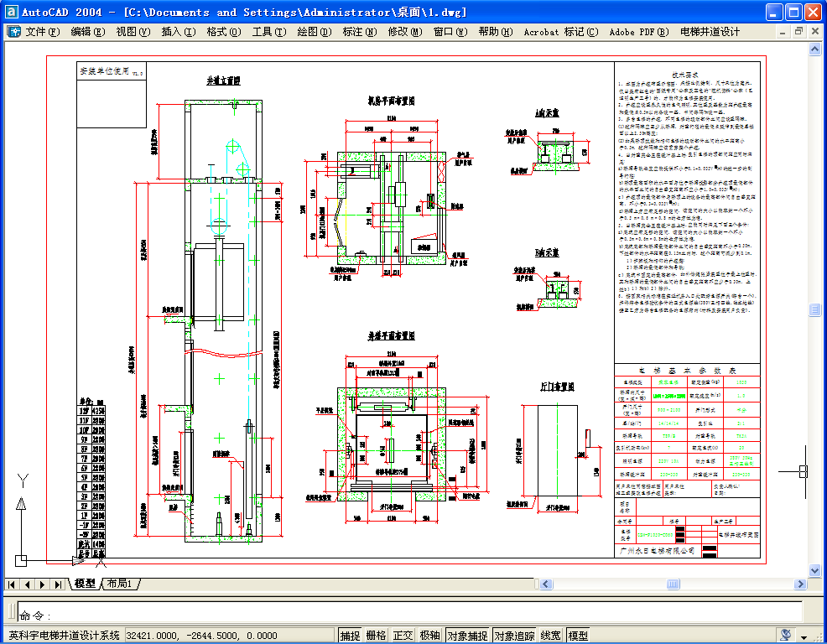Click the 模型 button in status bar
The width and height of the screenshot is (827, 644).
(x=578, y=636)
